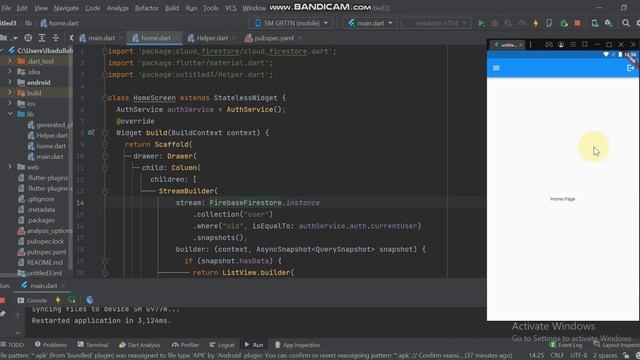Open hamburger menu in emulator app

click(496, 68)
